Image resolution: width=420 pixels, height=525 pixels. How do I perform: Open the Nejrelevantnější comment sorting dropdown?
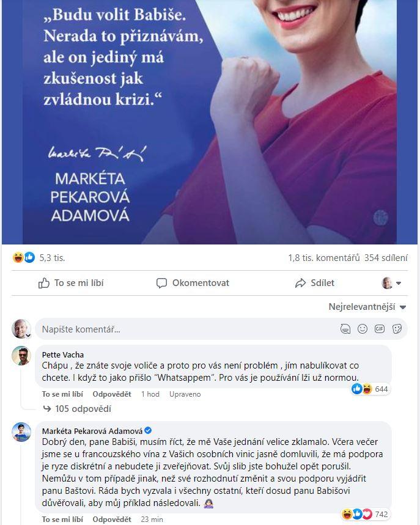click(x=367, y=307)
